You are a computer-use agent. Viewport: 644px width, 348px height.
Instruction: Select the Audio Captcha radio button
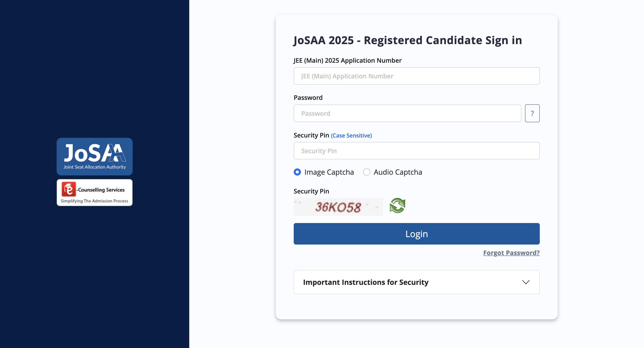[366, 172]
